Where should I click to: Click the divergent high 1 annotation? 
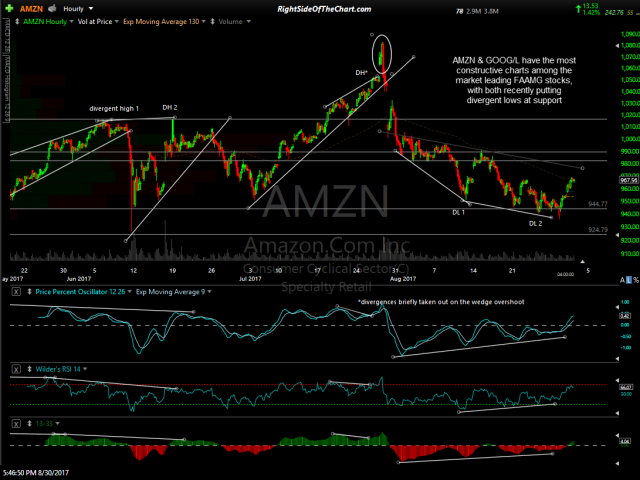[x=114, y=109]
